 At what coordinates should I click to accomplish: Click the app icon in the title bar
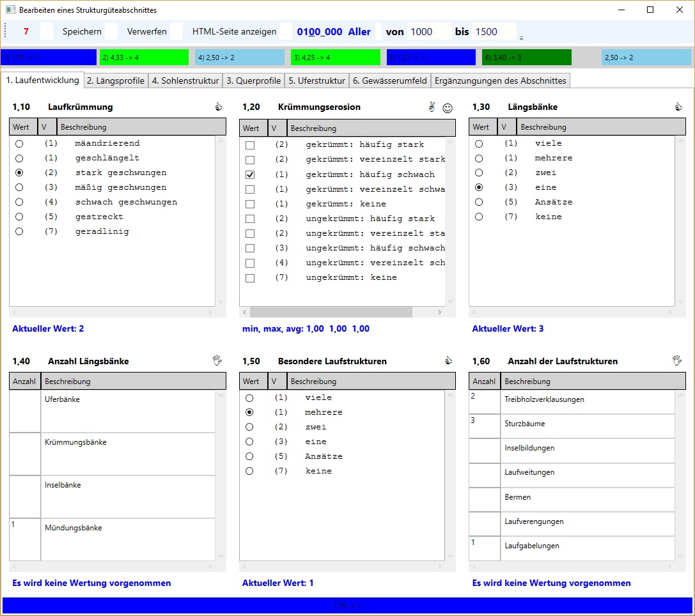coord(10,10)
